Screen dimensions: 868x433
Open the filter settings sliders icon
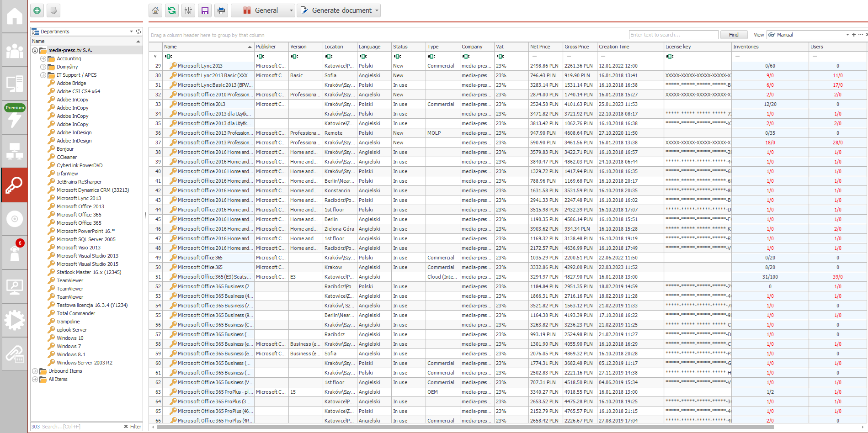click(x=188, y=11)
